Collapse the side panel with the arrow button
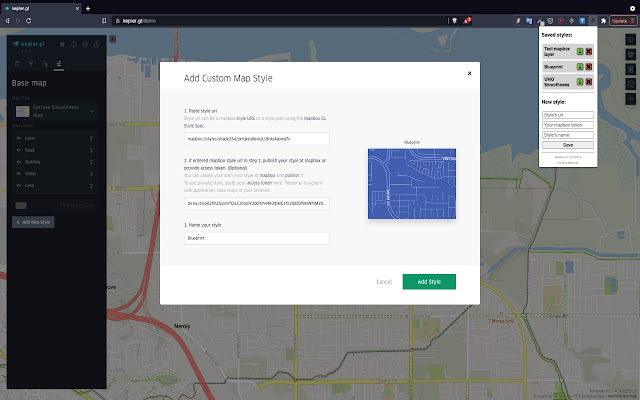 (x=113, y=39)
